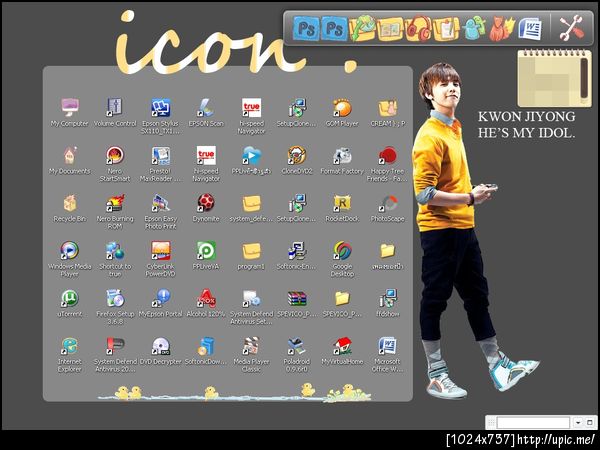
Task: Launch MyVirtualHome
Action: (x=342, y=350)
